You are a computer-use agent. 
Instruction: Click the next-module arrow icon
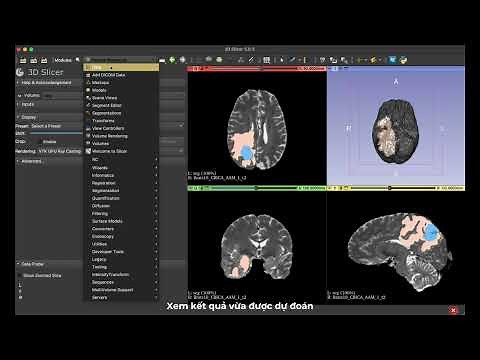[x=183, y=60]
